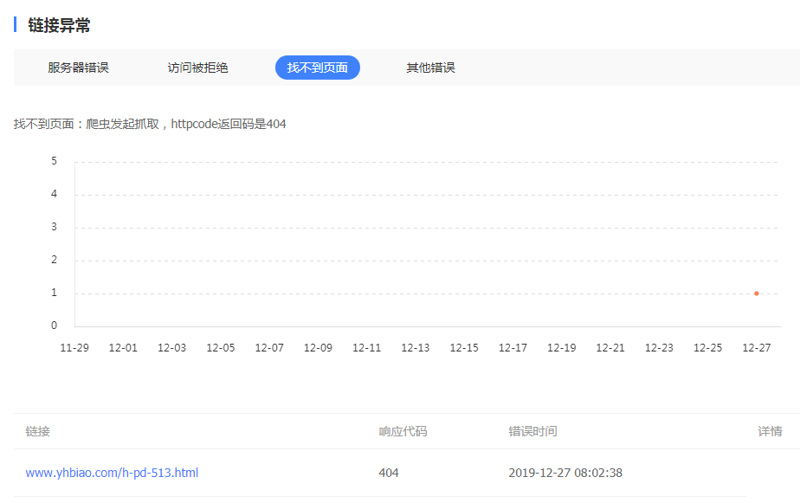The height and width of the screenshot is (503, 800).
Task: Click the 链接异常 section heading
Action: point(59,25)
